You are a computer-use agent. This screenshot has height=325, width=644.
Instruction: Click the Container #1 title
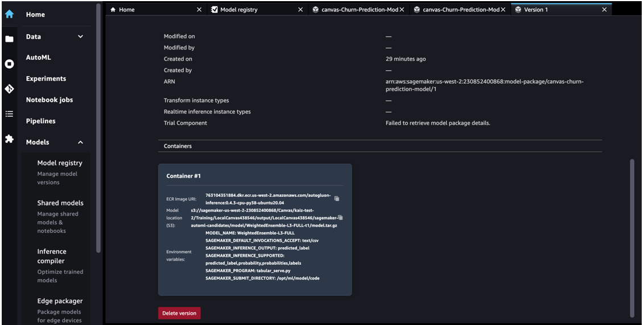point(184,176)
